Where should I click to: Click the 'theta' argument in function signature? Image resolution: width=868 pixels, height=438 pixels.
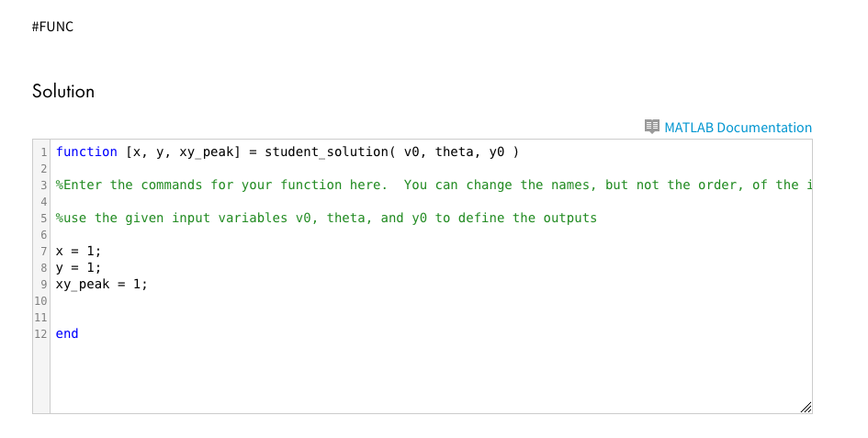pos(454,152)
